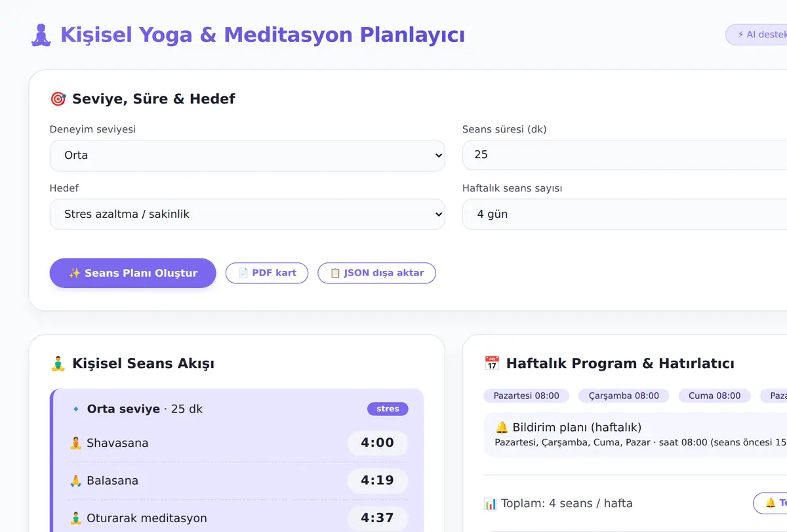
Task: Click the Kişisel Yoga & Meditasyon Planlayıcı title
Action: (262, 35)
